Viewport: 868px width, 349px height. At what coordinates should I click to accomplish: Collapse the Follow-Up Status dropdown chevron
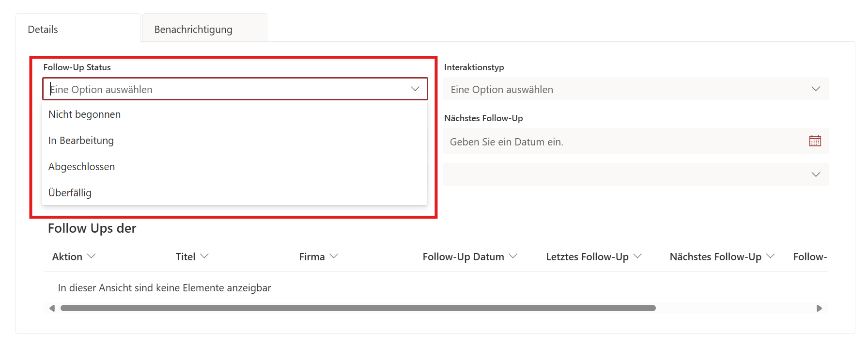(415, 89)
